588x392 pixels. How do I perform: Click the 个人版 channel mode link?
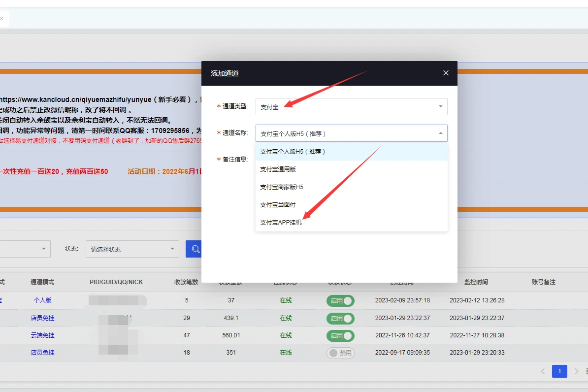point(42,300)
